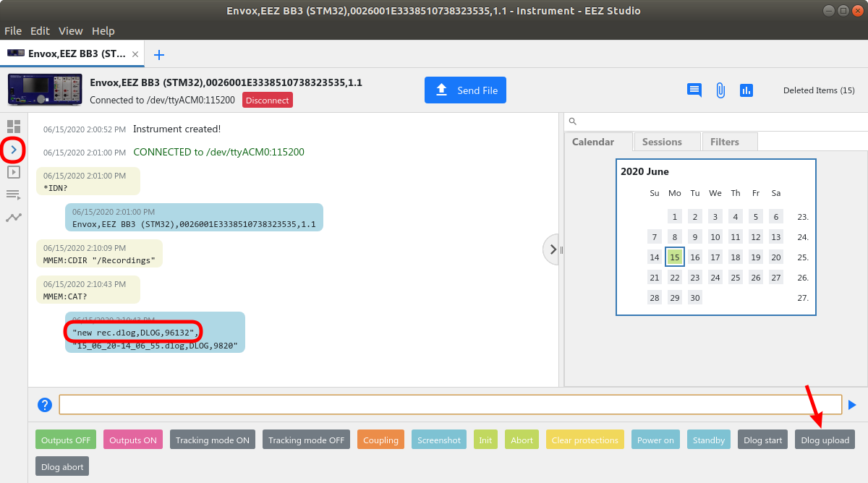Click the Outputs OFF shortcut button
The height and width of the screenshot is (483, 868).
pyautogui.click(x=66, y=440)
